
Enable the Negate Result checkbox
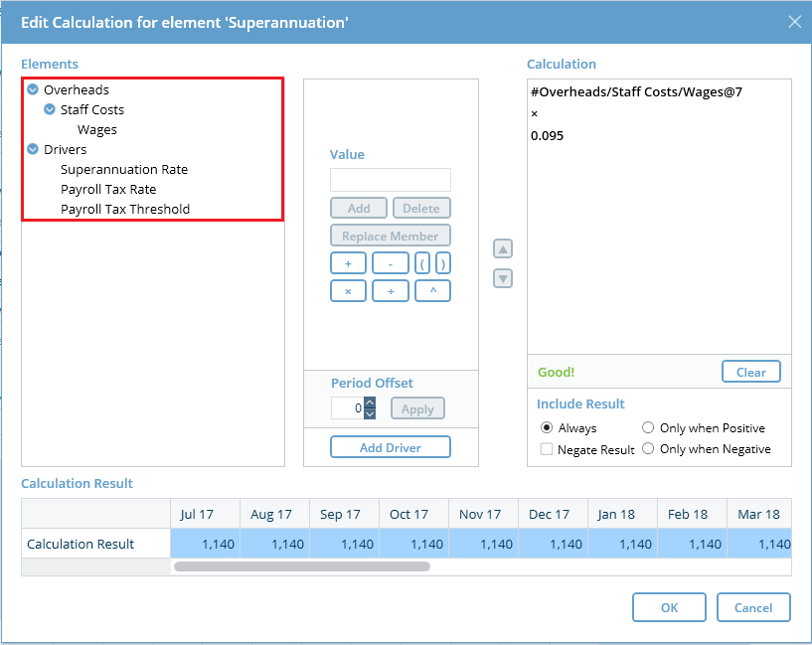tap(547, 450)
